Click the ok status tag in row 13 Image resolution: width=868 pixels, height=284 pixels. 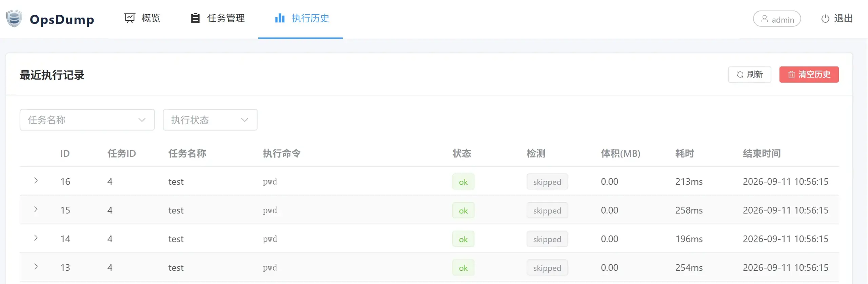pyautogui.click(x=463, y=268)
